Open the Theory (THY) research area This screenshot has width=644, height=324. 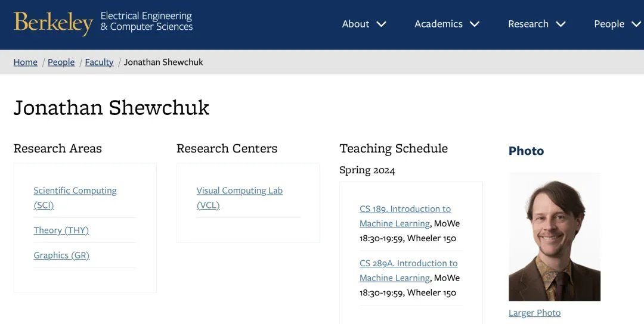coord(61,230)
